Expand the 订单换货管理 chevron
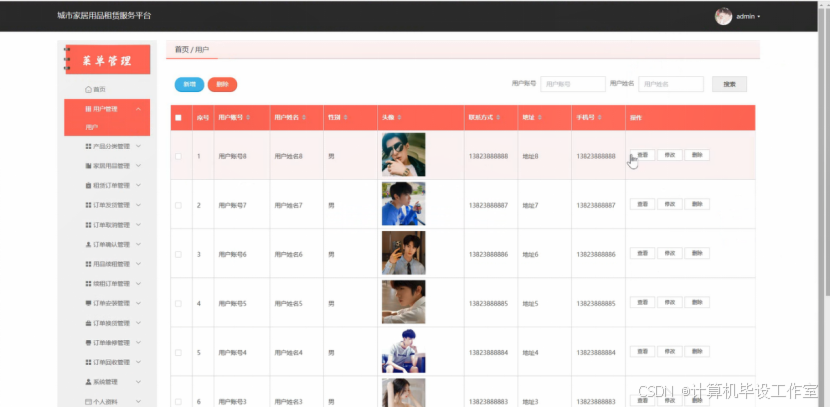This screenshot has height=407, width=830. [x=138, y=323]
